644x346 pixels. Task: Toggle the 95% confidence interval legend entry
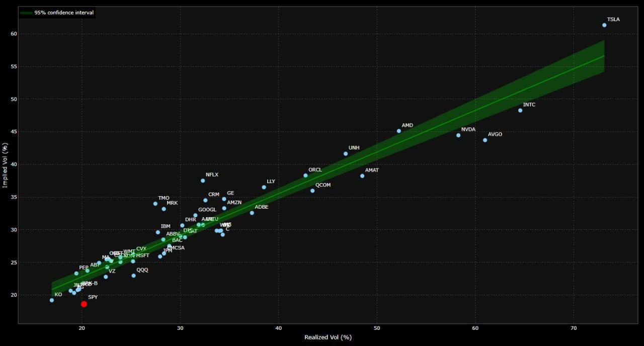(57, 13)
